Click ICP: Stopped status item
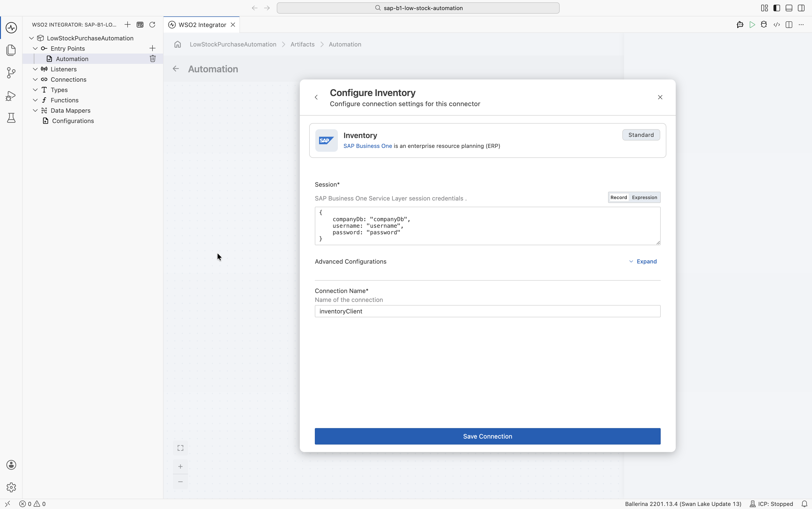Screen dimensions: 812x509 coord(771,504)
